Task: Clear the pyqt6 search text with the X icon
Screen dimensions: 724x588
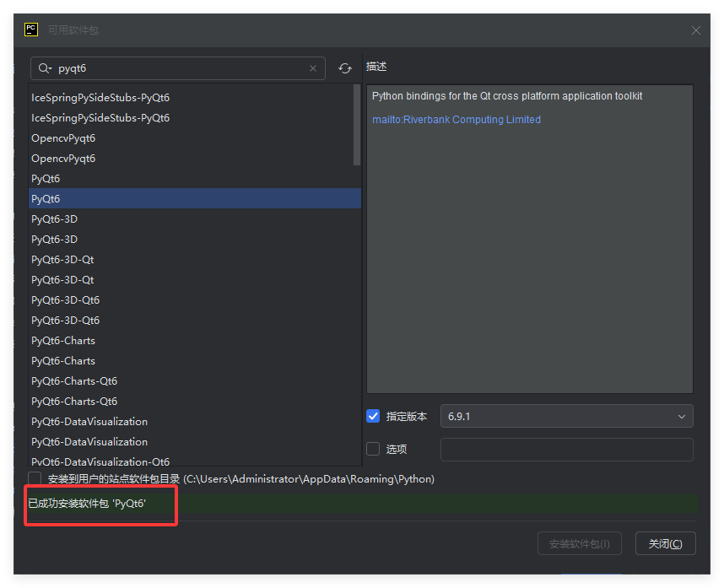Action: coord(312,68)
